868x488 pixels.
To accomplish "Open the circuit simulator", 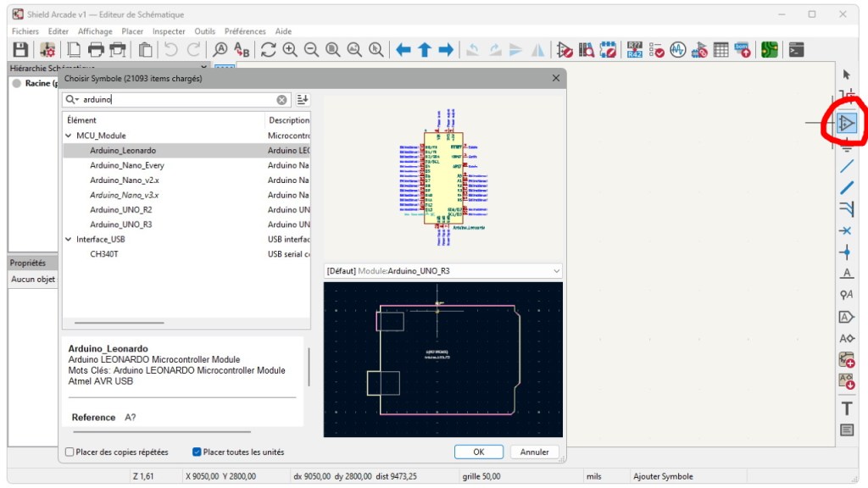I will (676, 49).
